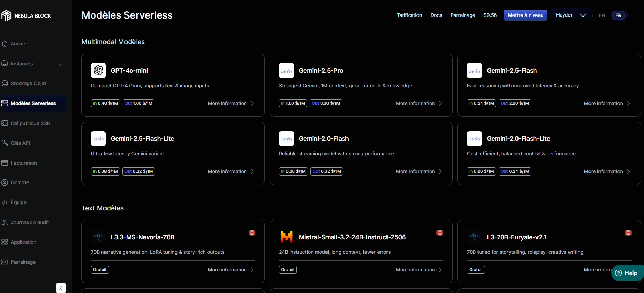Select the FR language option
This screenshot has width=644, height=293.
pyautogui.click(x=618, y=15)
